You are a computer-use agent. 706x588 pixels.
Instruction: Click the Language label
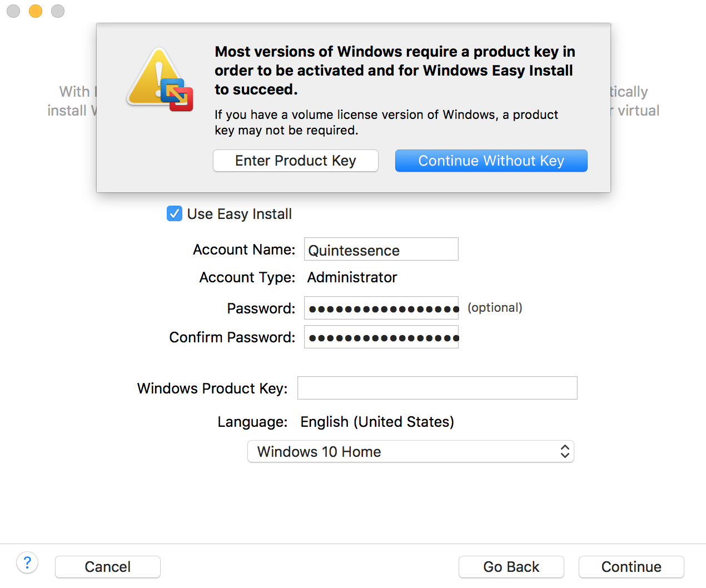pyautogui.click(x=252, y=422)
